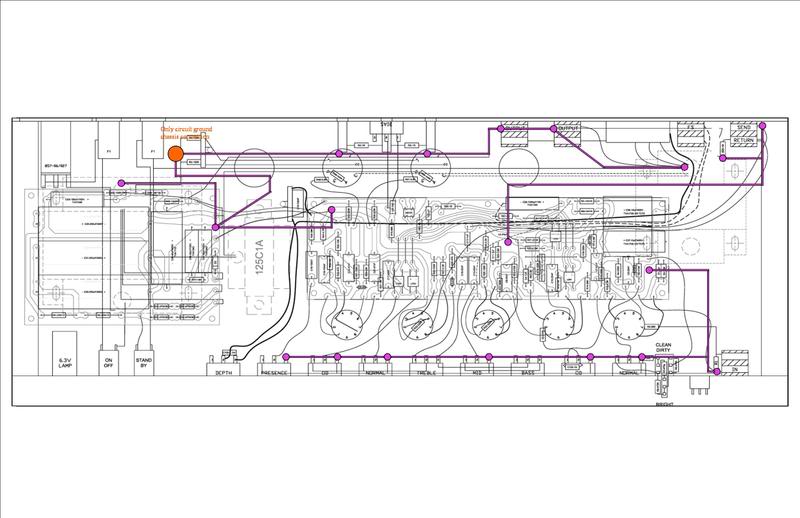Click the NORMAL label next to CLEAN DIRTY

[630, 371]
